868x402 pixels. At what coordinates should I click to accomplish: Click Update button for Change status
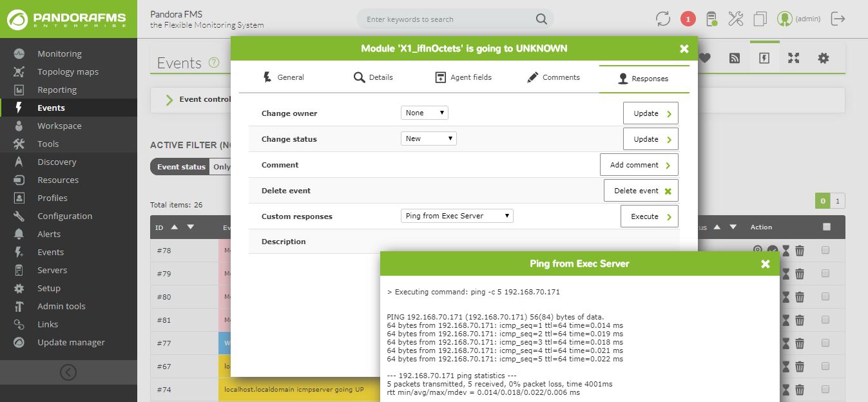click(650, 139)
